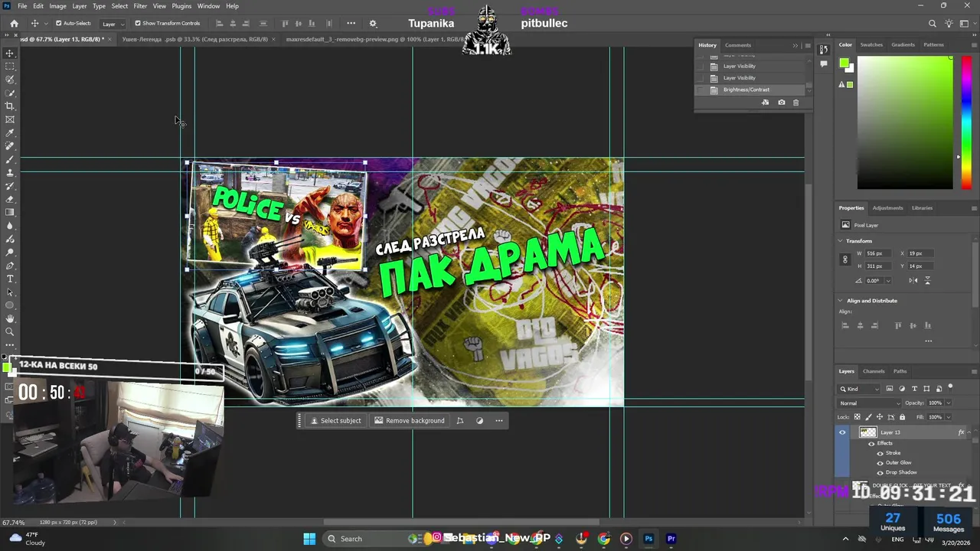Select the Spot Healing Brush tool
Screen dimensions: 980x551
point(10,146)
